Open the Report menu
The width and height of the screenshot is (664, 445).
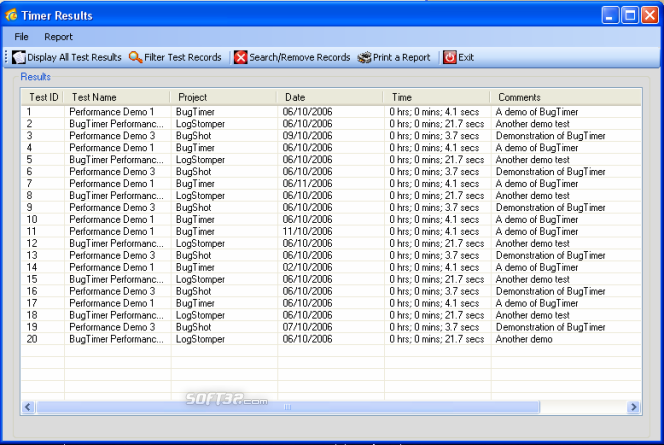coord(58,37)
